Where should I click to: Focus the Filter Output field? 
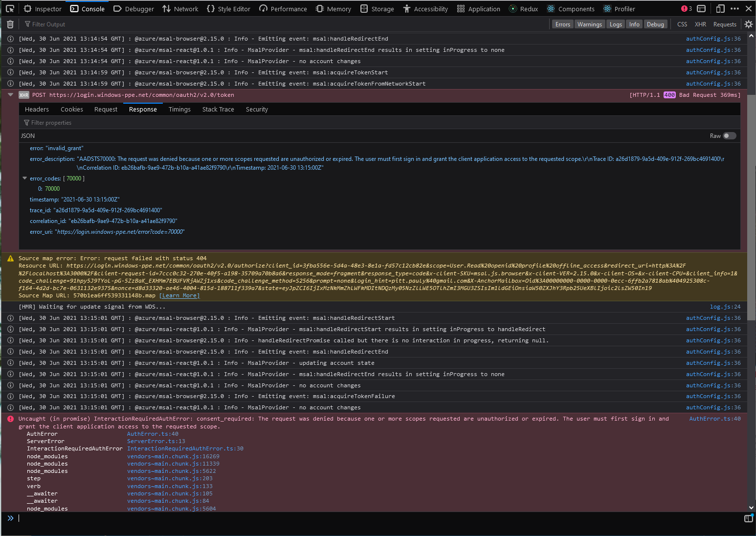coord(49,24)
